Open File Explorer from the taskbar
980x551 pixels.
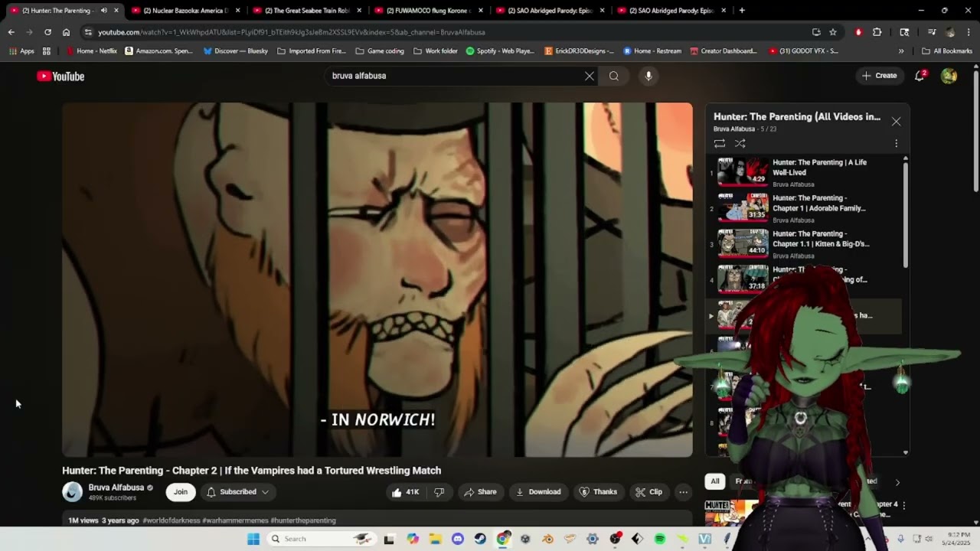pos(436,539)
